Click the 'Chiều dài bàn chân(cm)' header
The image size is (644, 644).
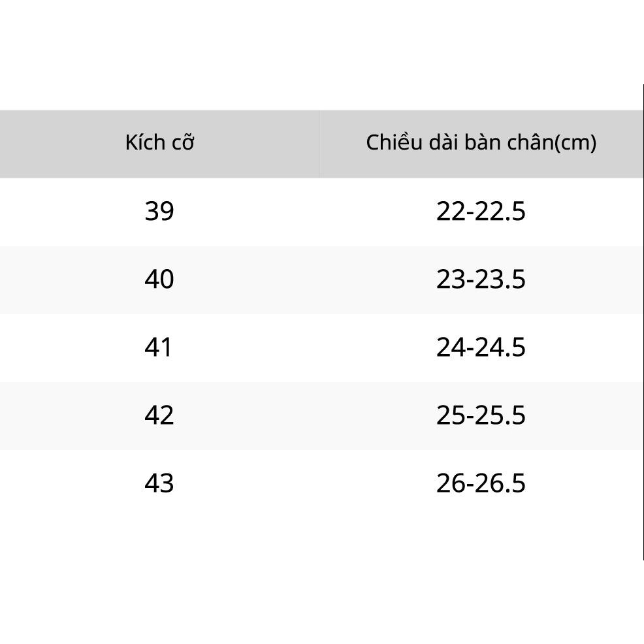point(481,143)
